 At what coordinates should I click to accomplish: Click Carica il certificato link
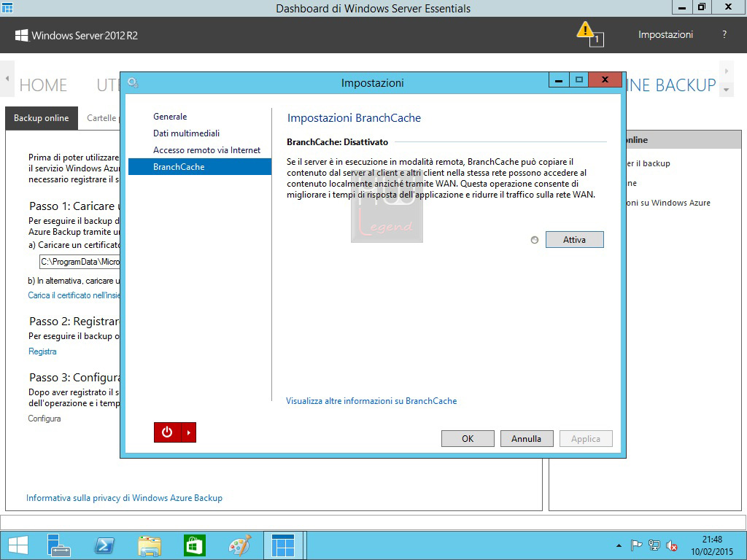[74, 295]
